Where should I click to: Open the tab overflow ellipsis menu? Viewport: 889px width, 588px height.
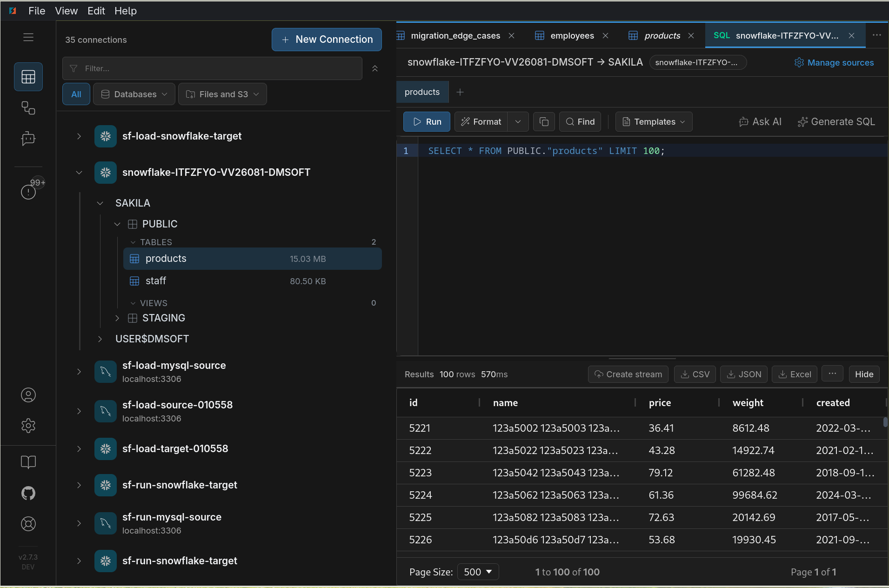point(877,35)
